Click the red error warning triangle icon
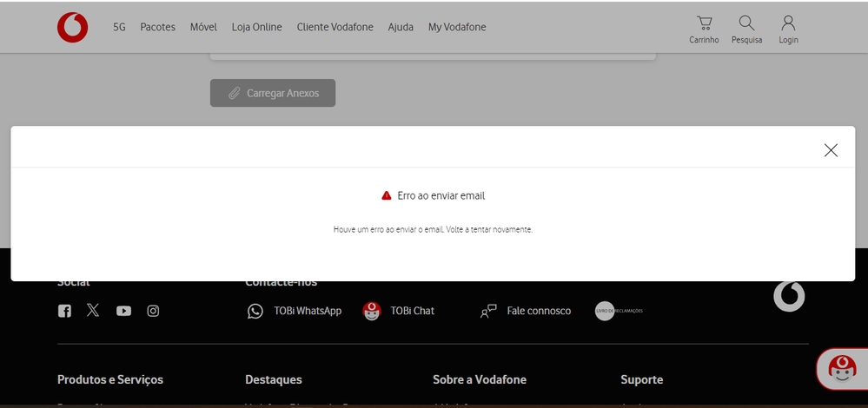Image resolution: width=868 pixels, height=408 pixels. [x=387, y=195]
